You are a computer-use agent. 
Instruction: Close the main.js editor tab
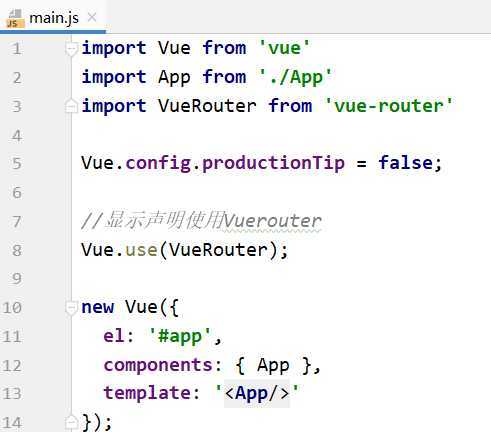tap(92, 17)
